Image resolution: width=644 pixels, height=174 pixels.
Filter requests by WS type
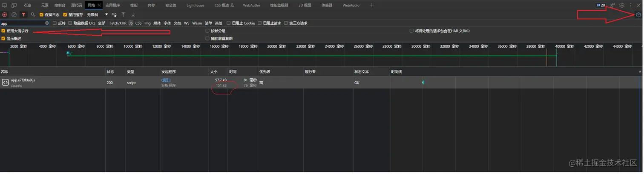[x=187, y=23]
